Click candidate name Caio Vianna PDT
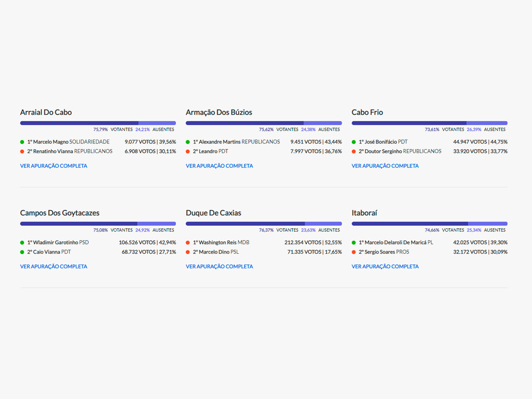The height and width of the screenshot is (399, 532). [49, 252]
